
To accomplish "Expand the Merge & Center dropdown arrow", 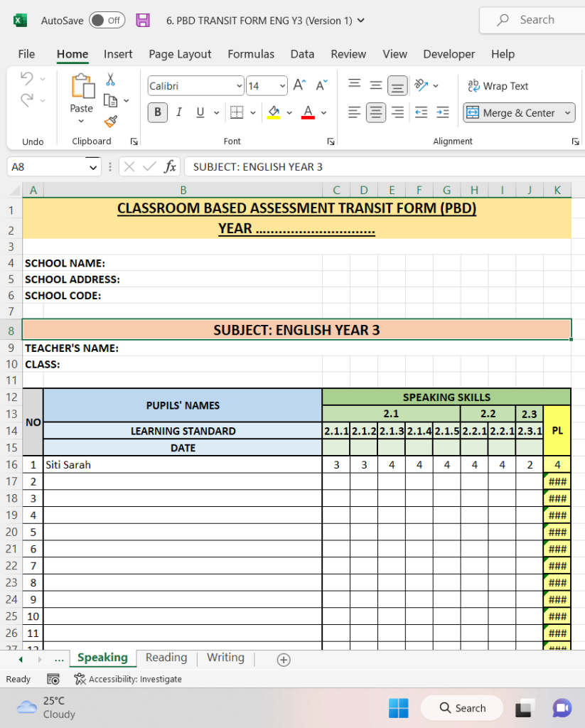I will 567,112.
